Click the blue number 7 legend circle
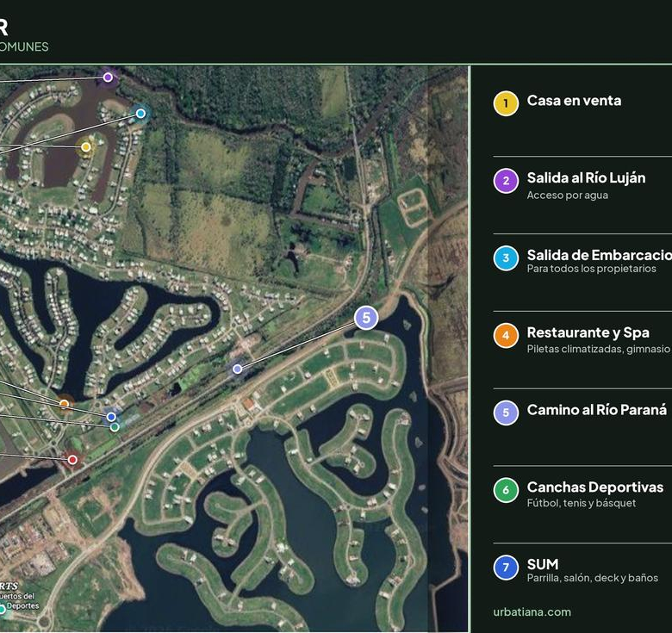672x633 pixels. [x=506, y=568]
